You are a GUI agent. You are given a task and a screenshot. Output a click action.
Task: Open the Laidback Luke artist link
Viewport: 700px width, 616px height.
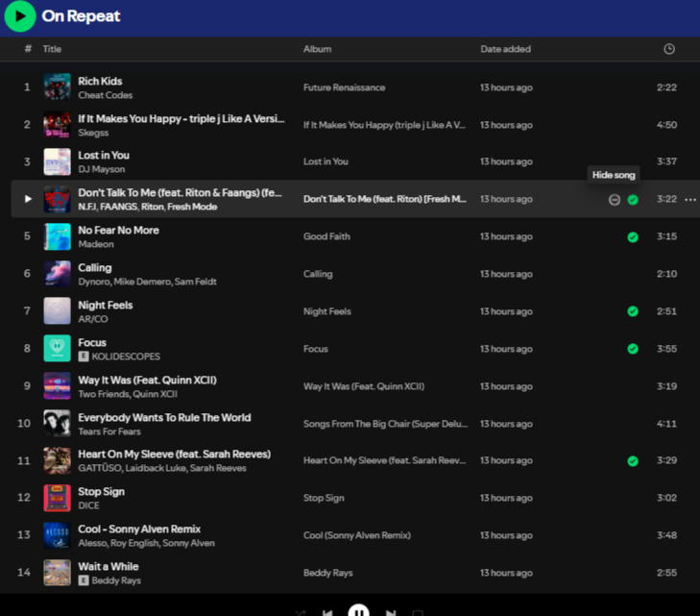pyautogui.click(x=156, y=468)
